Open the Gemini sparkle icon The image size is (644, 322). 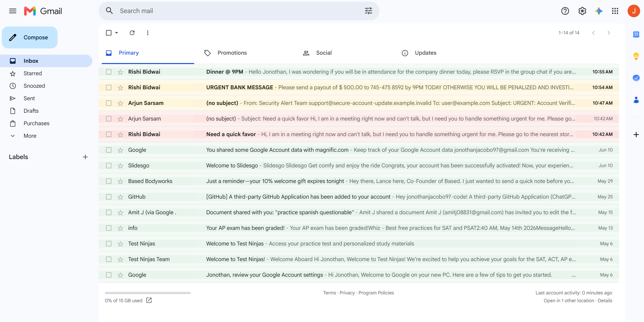click(x=599, y=11)
